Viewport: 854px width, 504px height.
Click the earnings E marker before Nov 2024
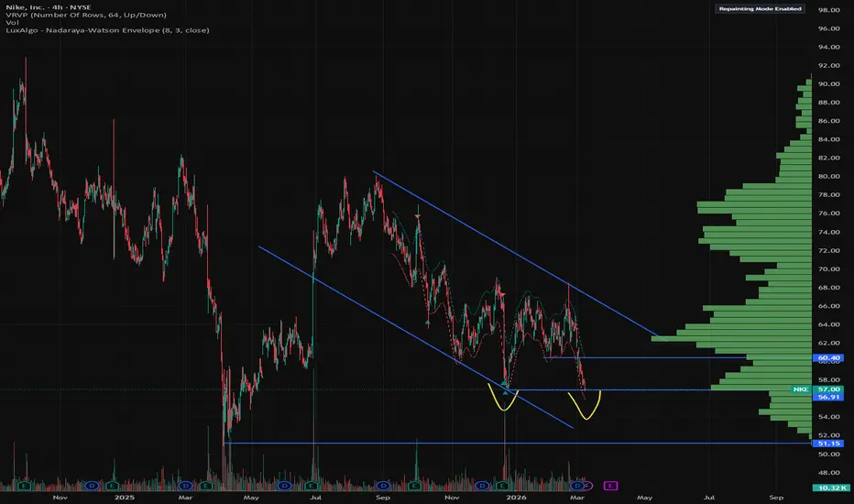pyautogui.click(x=24, y=486)
